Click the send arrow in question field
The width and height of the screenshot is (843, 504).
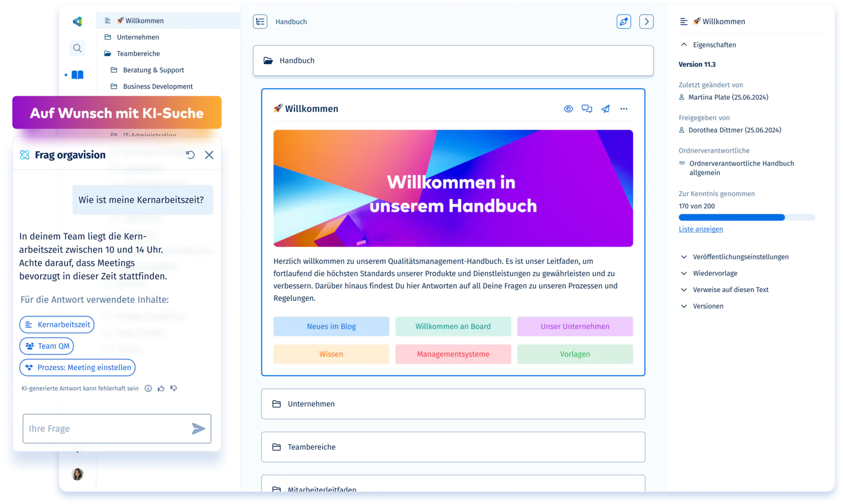198,428
